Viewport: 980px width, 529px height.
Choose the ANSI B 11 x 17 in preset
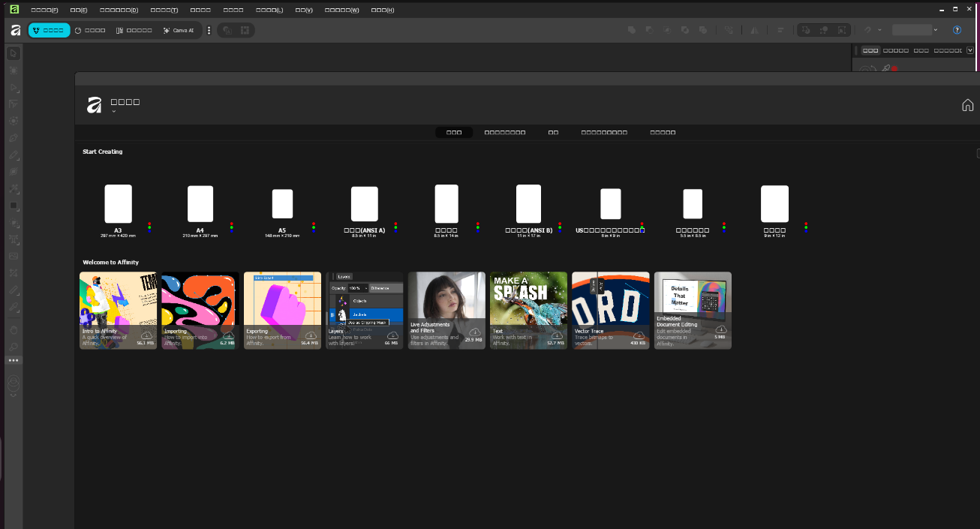528,204
